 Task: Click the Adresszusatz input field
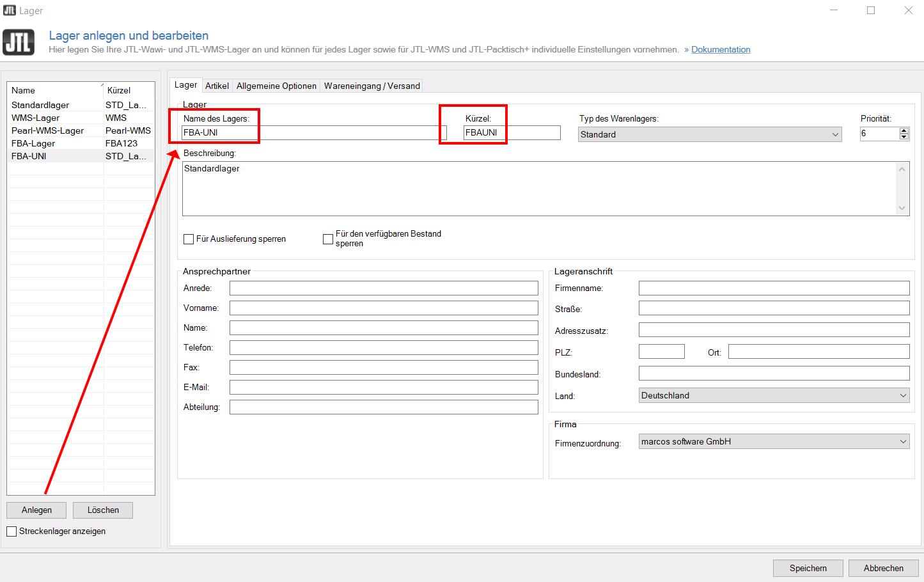774,329
